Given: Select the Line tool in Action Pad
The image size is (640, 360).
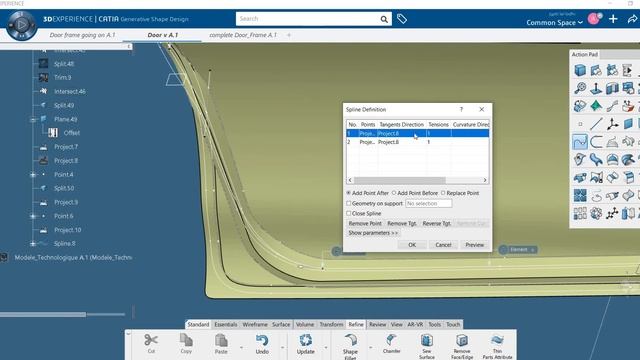Looking at the screenshot, I should pos(596,124).
